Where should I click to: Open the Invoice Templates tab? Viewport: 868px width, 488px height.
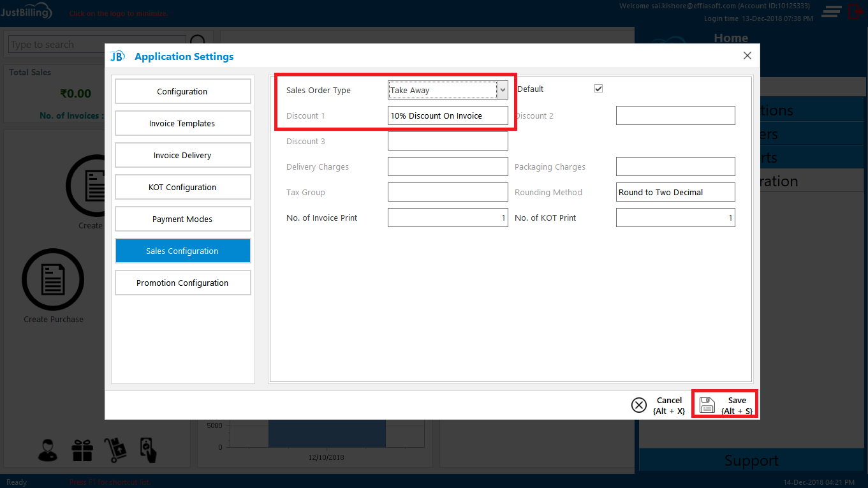click(x=182, y=123)
